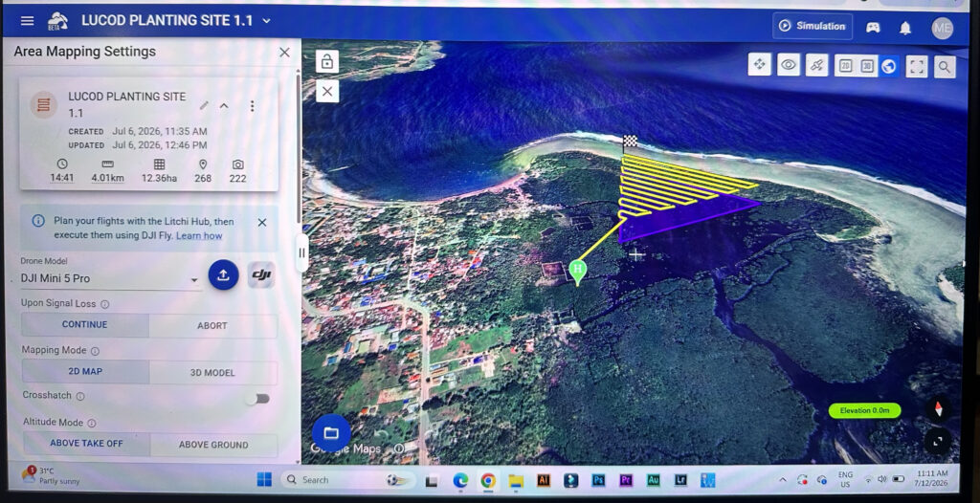Image resolution: width=980 pixels, height=503 pixels.
Task: Click the checkered finish flag marker
Action: point(630,141)
